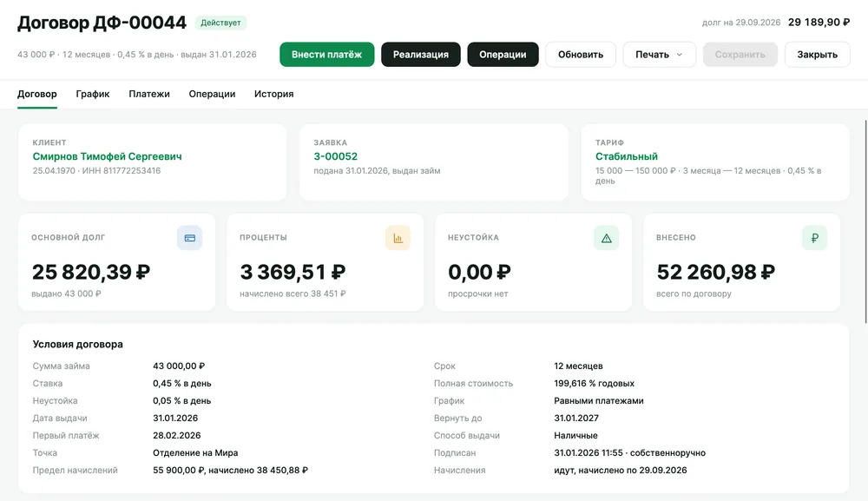The width and height of the screenshot is (868, 501).
Task: Click the Внести платёж button
Action: point(326,55)
